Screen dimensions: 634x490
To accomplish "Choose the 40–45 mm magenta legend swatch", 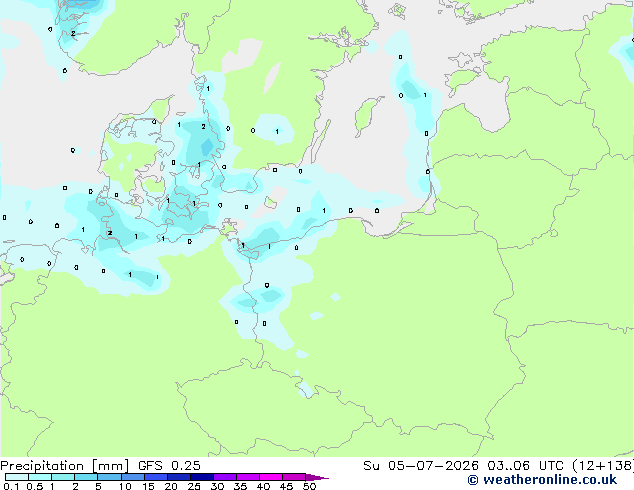I will [x=271, y=477].
